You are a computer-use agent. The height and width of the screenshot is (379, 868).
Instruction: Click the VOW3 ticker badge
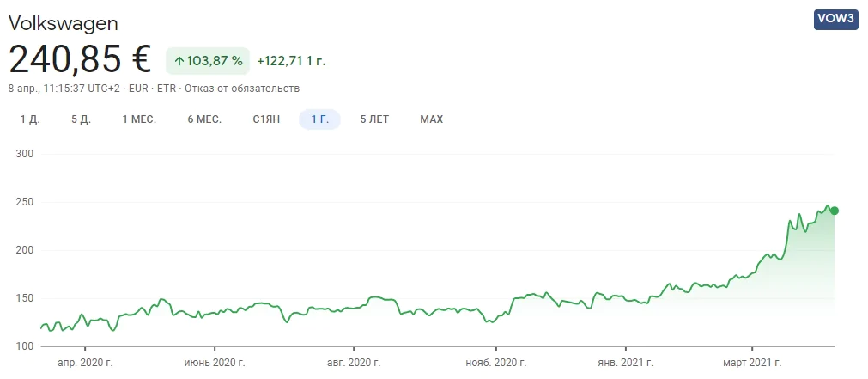pos(836,19)
